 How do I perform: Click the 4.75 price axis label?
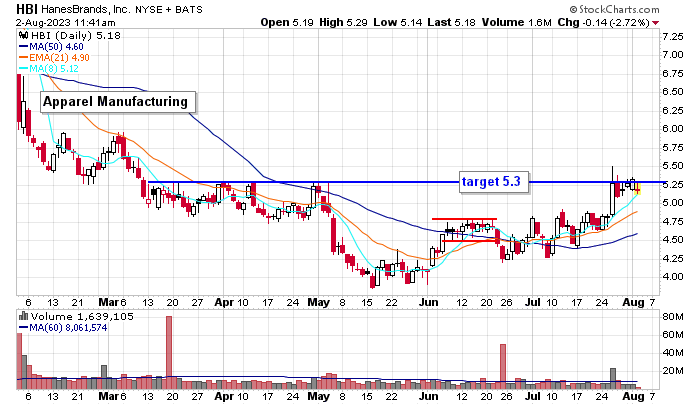(673, 222)
